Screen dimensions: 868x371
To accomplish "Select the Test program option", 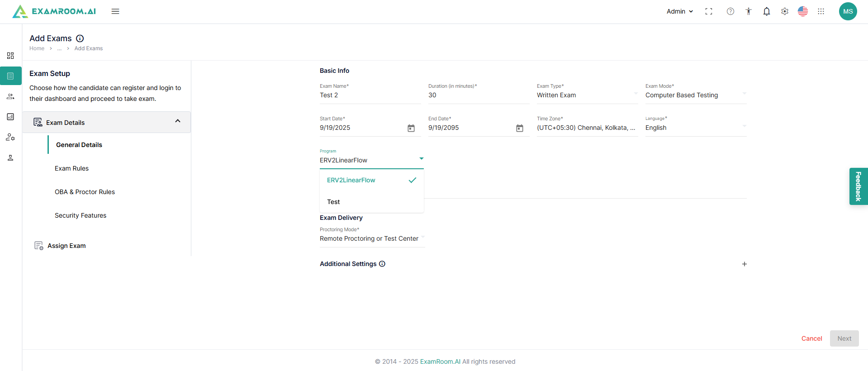I will (x=334, y=202).
